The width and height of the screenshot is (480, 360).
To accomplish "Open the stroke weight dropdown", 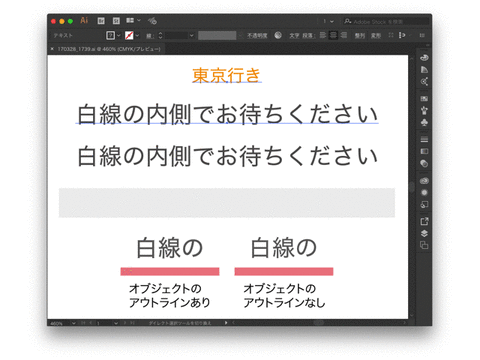I will pos(192,35).
